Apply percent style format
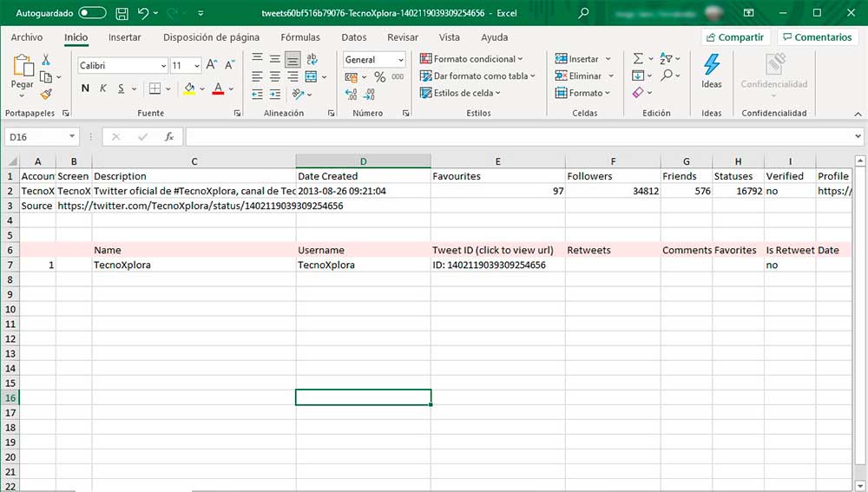 click(380, 77)
